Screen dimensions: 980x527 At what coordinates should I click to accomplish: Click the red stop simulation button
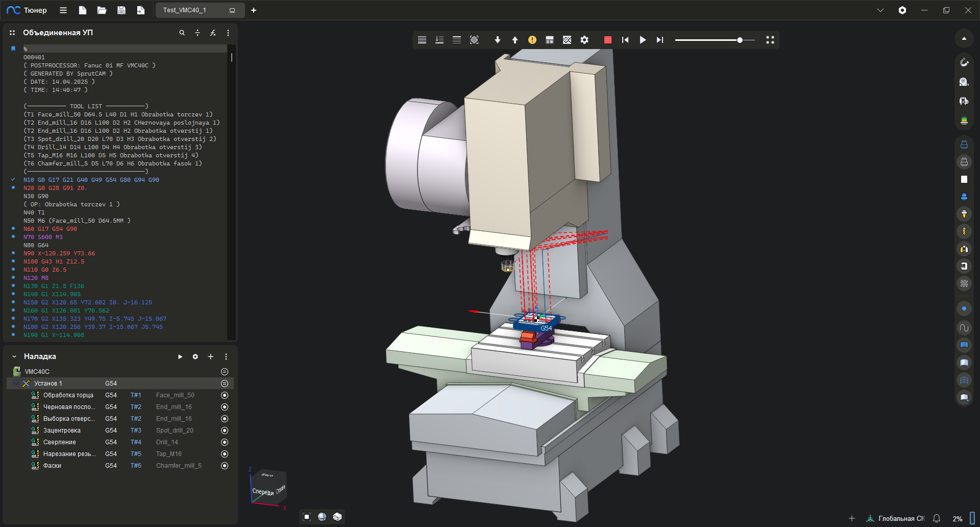607,40
